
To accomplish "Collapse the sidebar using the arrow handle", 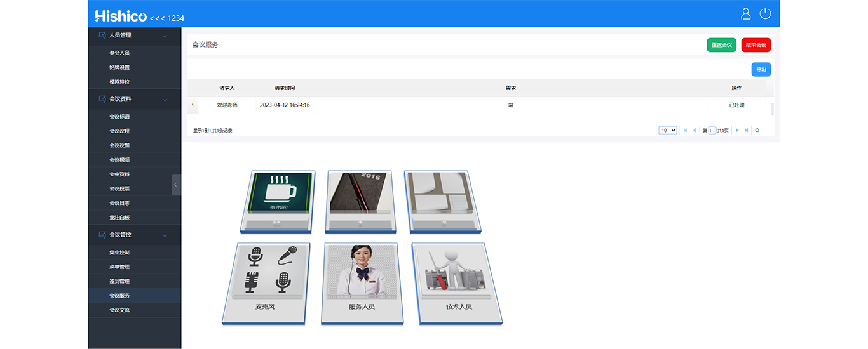I will tap(176, 185).
